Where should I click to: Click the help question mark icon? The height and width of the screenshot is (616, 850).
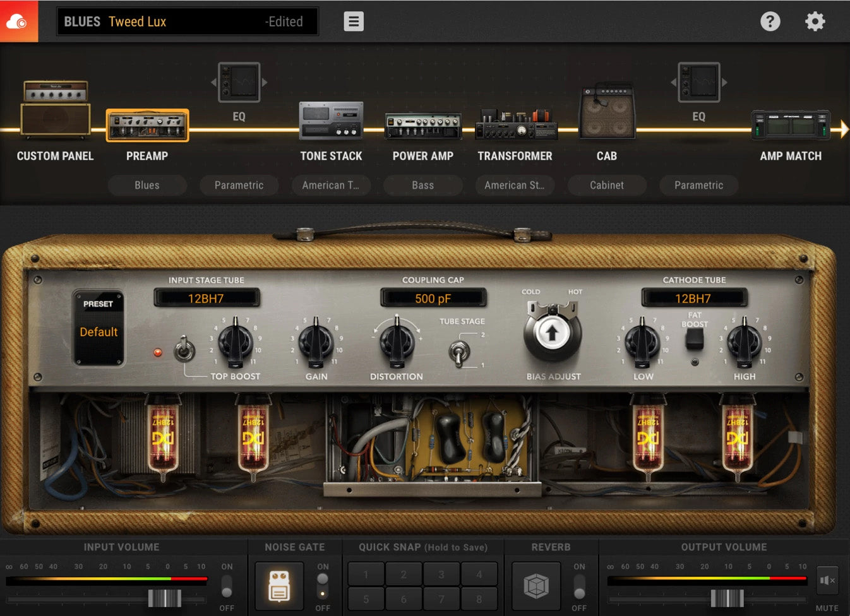(770, 21)
